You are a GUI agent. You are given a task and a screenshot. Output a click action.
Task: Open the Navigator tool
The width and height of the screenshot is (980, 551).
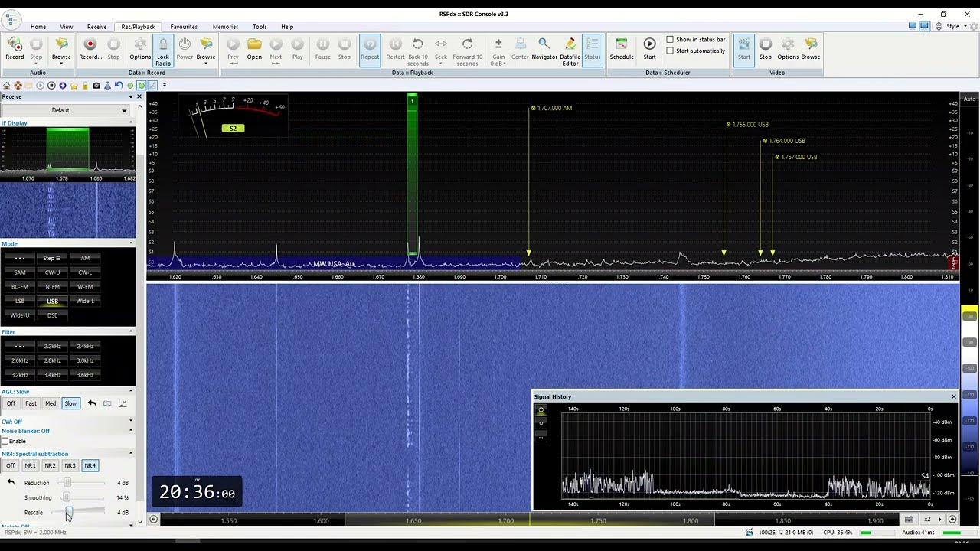click(544, 48)
